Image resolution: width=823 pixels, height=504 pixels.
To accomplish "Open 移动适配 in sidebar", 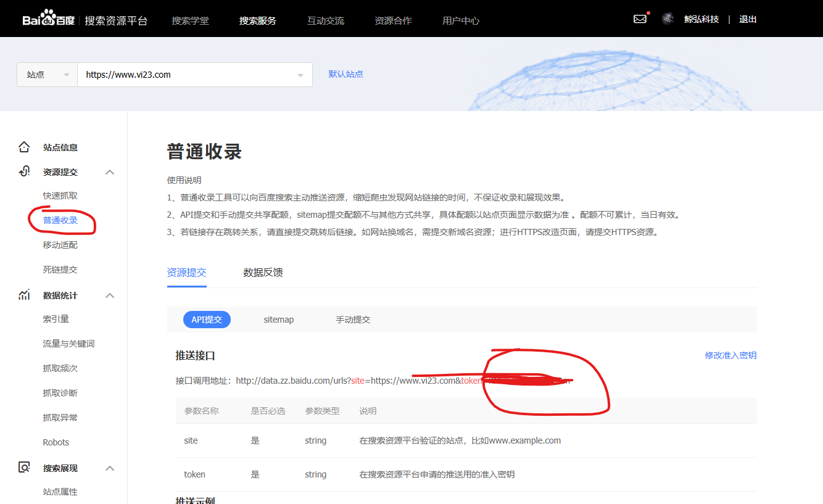I will pyautogui.click(x=60, y=245).
